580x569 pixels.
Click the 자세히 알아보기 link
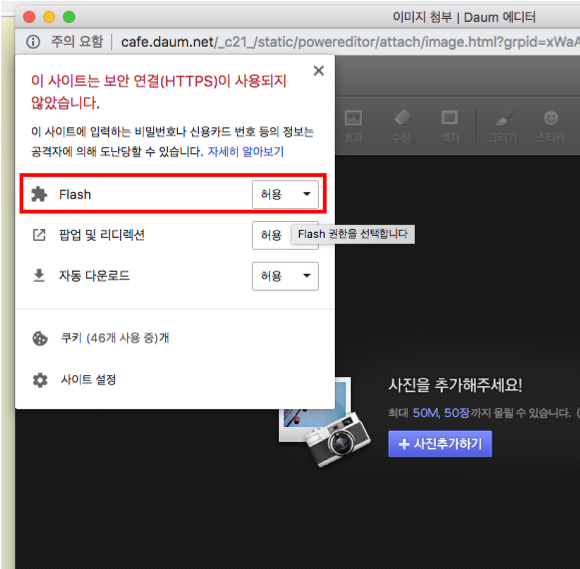246,151
